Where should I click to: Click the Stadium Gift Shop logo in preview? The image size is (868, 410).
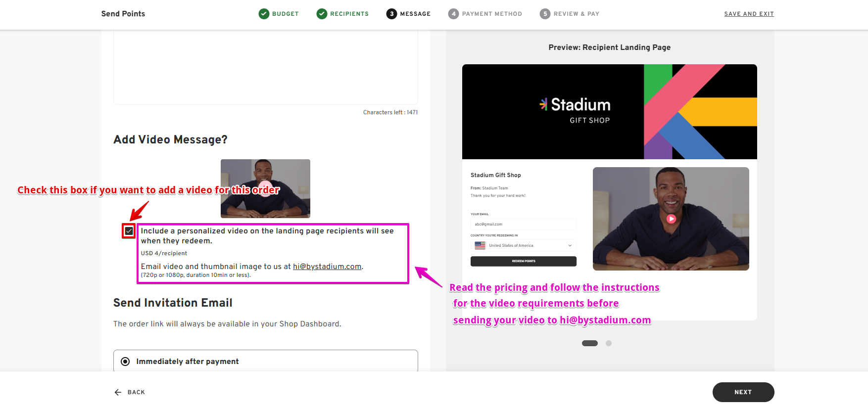coord(575,110)
